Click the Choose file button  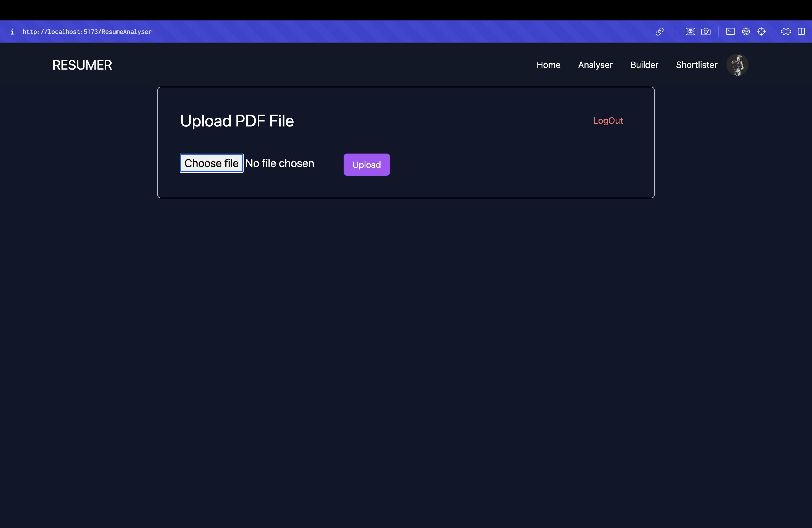pos(212,163)
